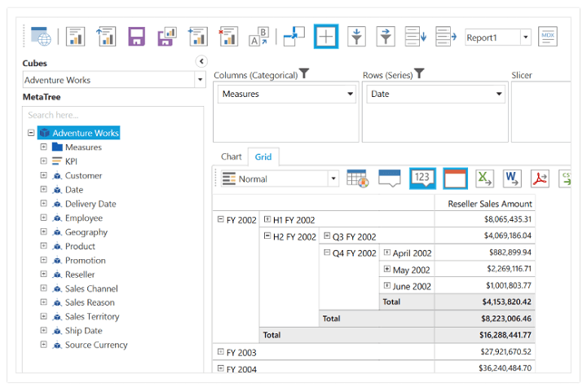Select the Grid tab
Image resolution: width=587 pixels, height=392 pixels.
263,156
